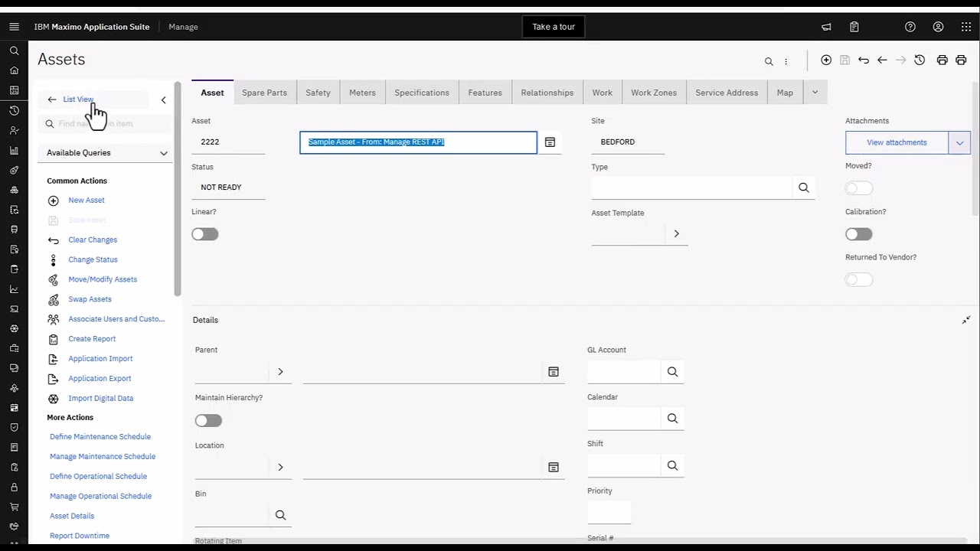
Task: Open the View attachments dropdown arrow
Action: [x=959, y=142]
